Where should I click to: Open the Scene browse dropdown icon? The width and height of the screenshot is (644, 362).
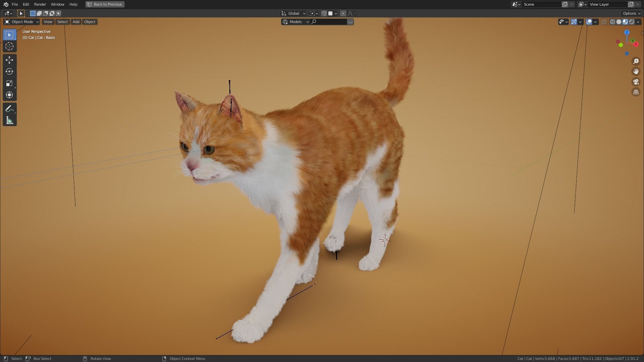[516, 4]
